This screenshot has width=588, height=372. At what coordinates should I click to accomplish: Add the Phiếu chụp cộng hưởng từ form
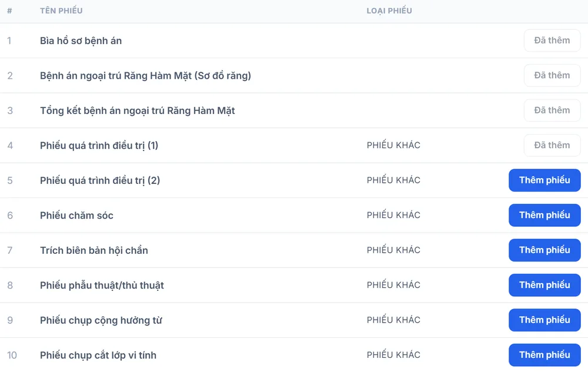pyautogui.click(x=544, y=320)
